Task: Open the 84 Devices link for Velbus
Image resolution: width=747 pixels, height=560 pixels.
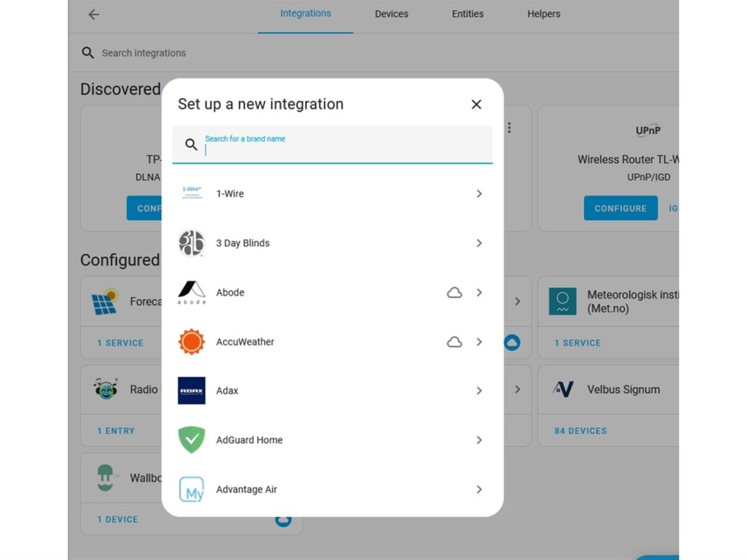Action: [580, 431]
